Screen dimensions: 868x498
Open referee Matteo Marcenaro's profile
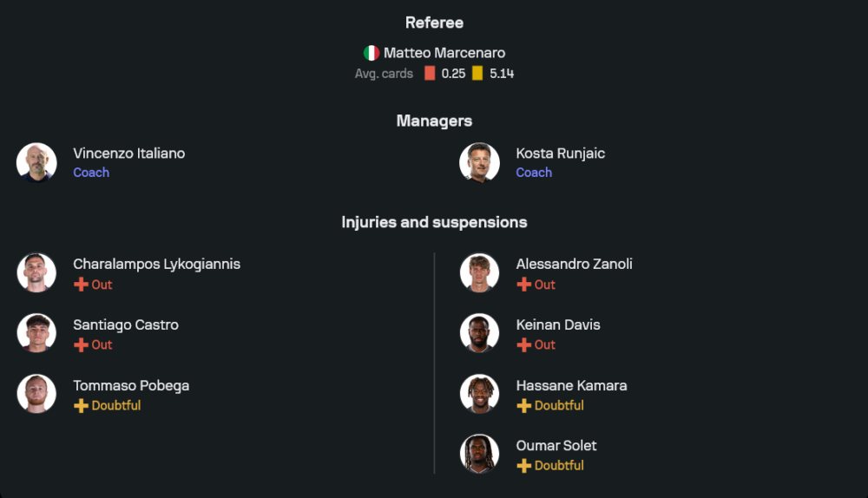pos(444,53)
